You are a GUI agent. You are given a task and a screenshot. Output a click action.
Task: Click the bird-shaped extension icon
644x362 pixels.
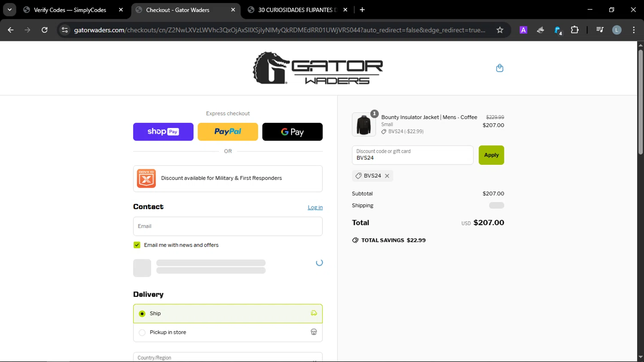pyautogui.click(x=541, y=30)
